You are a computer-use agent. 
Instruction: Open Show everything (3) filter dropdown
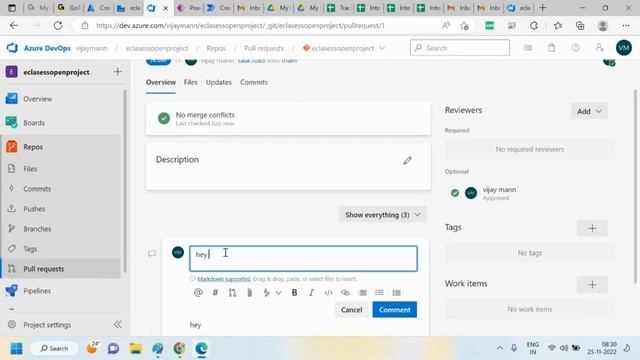tap(382, 215)
